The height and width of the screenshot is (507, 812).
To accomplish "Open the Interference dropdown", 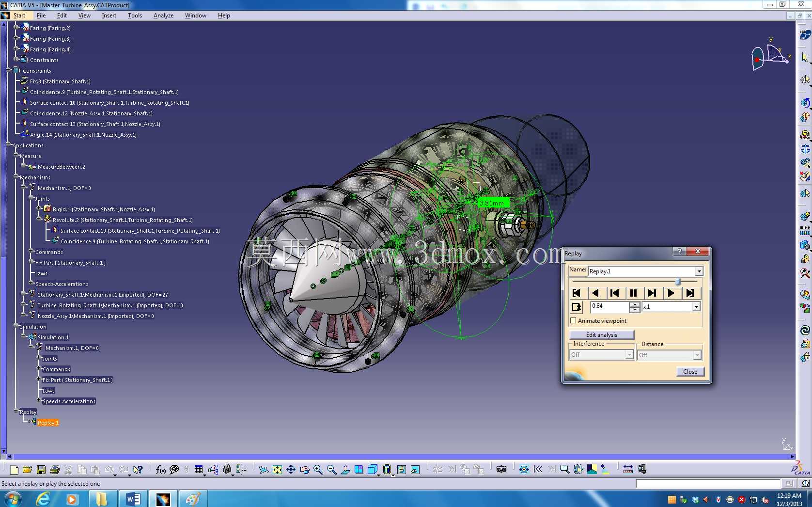I will pos(629,355).
